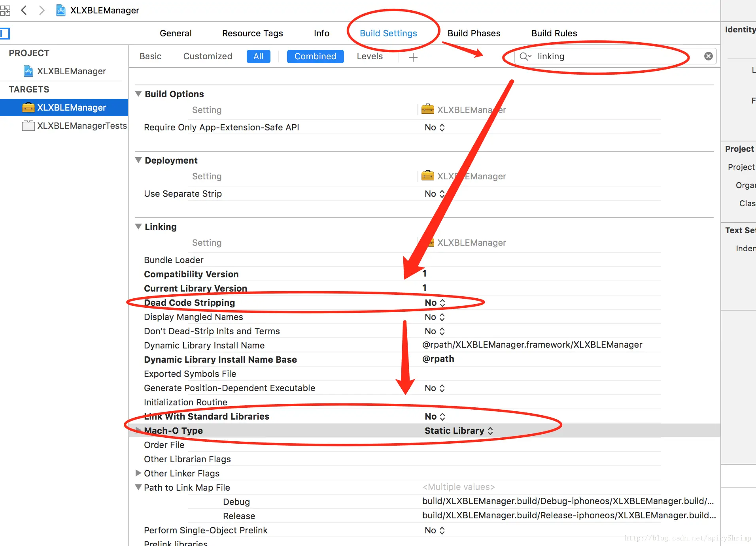756x546 pixels.
Task: Switch to the Info tab
Action: 321,33
